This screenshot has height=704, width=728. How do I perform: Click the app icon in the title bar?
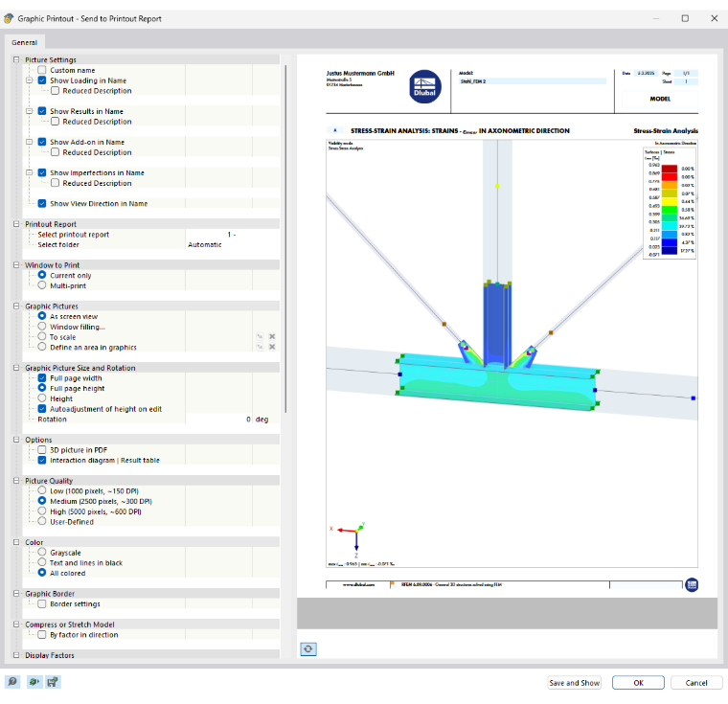click(x=9, y=18)
